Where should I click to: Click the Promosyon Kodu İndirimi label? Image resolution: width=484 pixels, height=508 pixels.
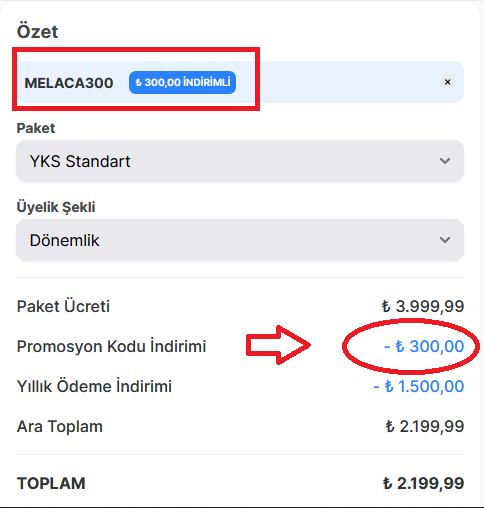tap(111, 346)
